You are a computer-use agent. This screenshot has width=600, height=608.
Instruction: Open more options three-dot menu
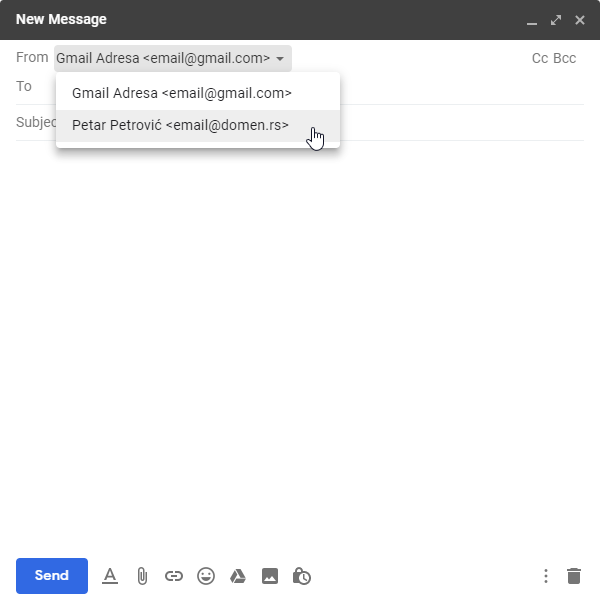[x=546, y=576]
